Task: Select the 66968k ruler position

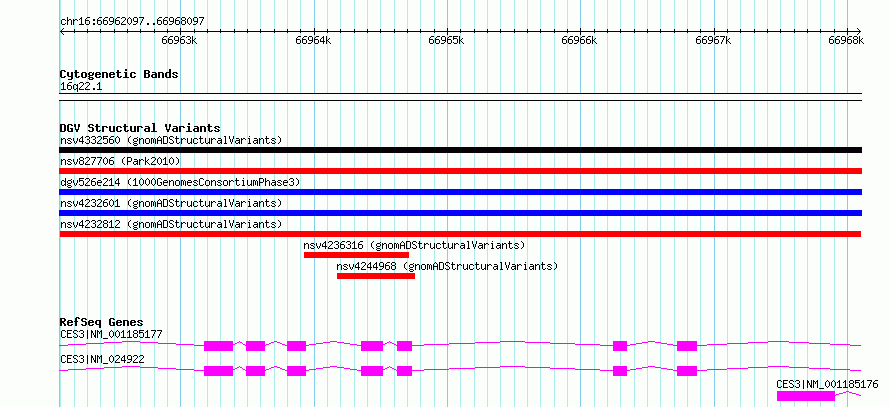Action: [846, 40]
